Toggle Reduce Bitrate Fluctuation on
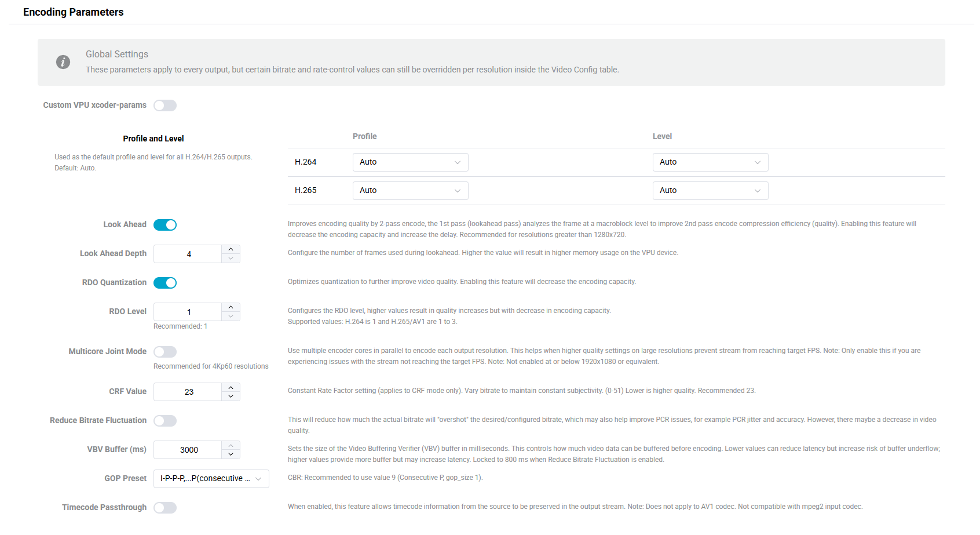 (x=165, y=421)
